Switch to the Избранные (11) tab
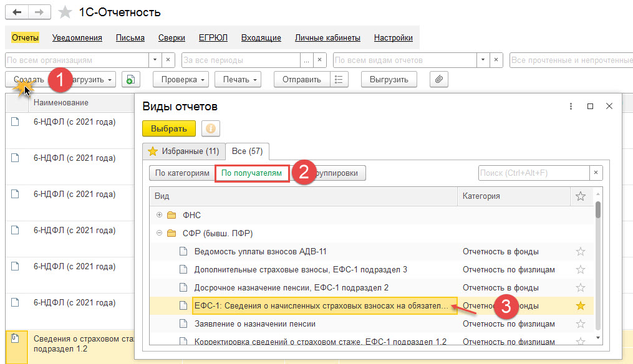The height and width of the screenshot is (364, 633). click(183, 151)
